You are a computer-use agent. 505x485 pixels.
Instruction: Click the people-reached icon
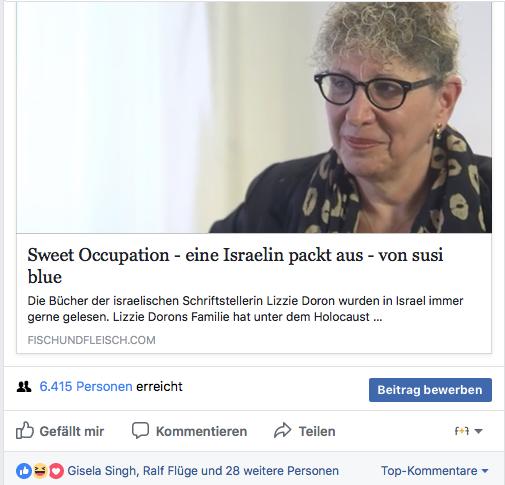coord(24,387)
